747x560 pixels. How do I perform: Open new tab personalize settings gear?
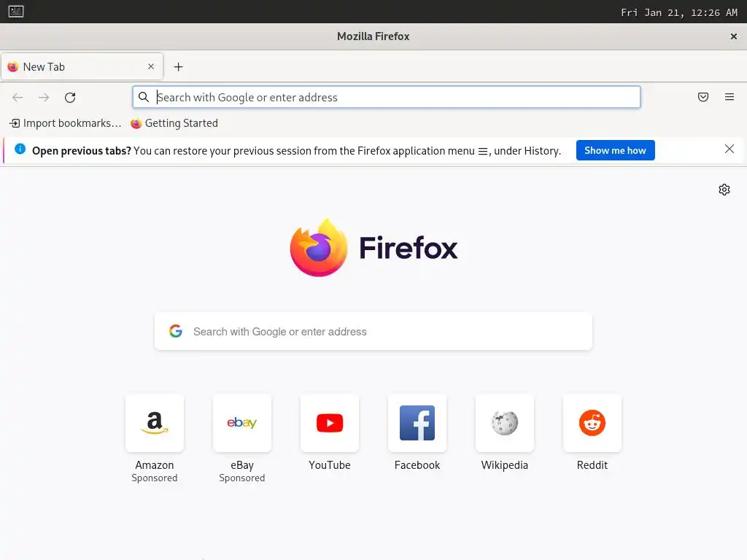[x=724, y=190]
